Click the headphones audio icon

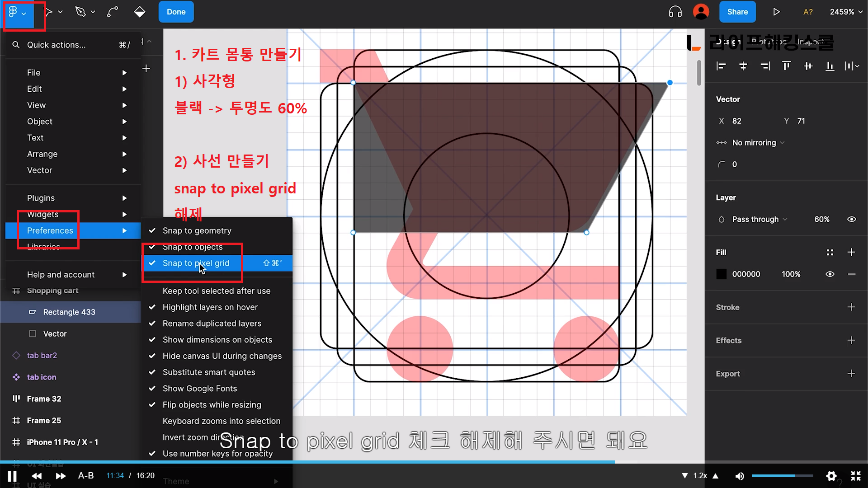coord(675,12)
